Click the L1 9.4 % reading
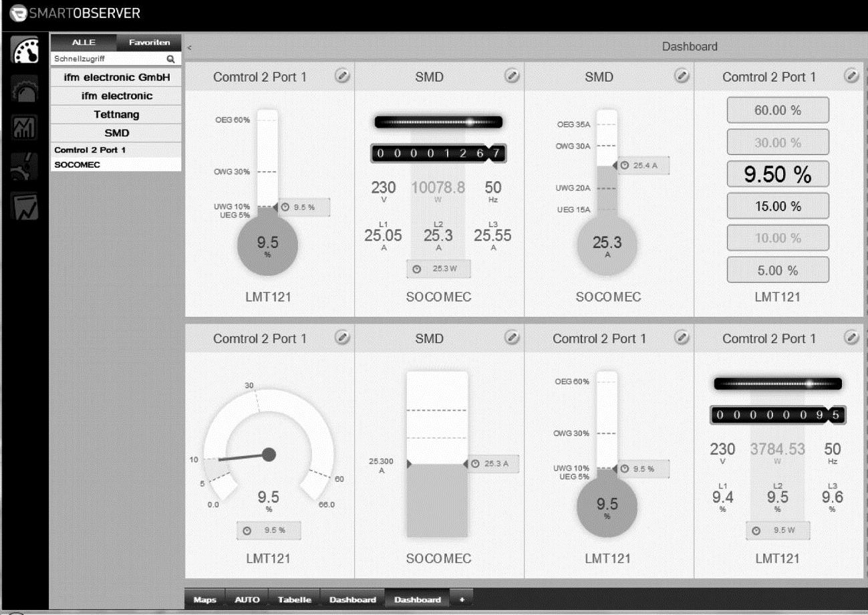This screenshot has height=615, width=868. click(x=722, y=497)
